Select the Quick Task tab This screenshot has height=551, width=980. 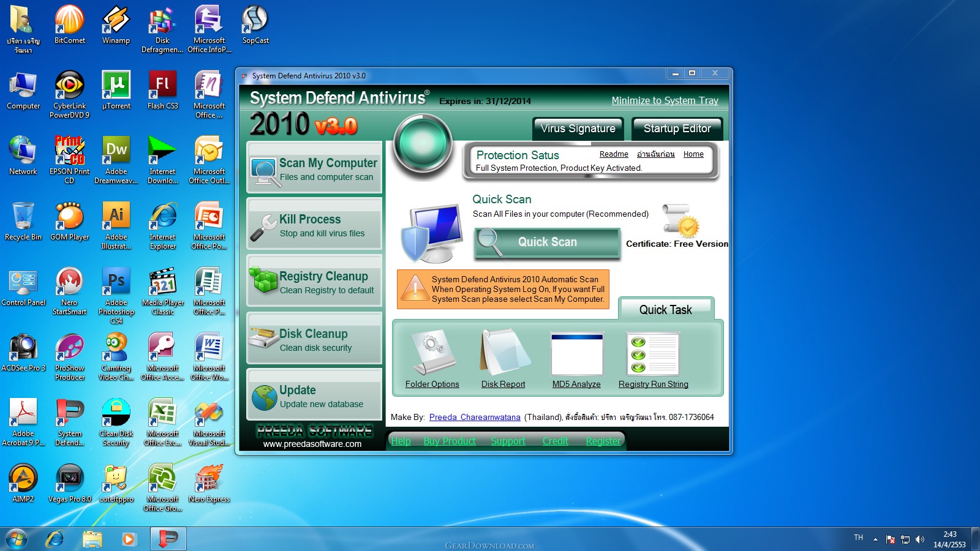666,309
